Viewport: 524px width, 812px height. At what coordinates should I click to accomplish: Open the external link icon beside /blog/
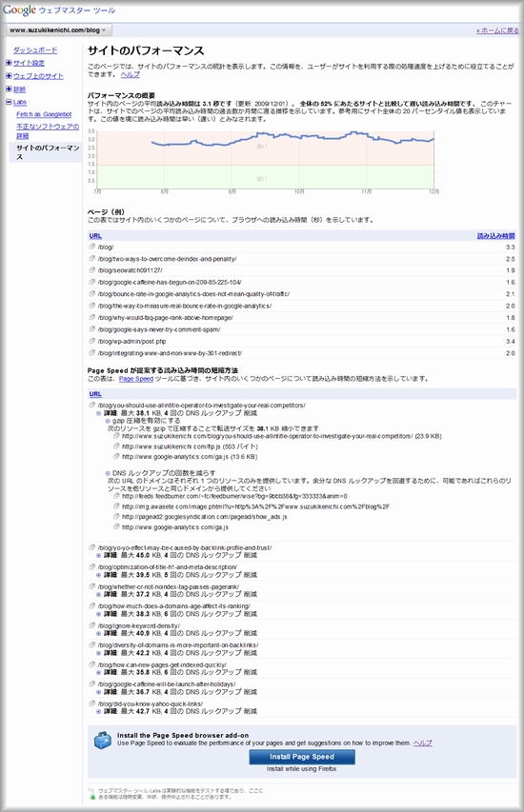tap(91, 247)
